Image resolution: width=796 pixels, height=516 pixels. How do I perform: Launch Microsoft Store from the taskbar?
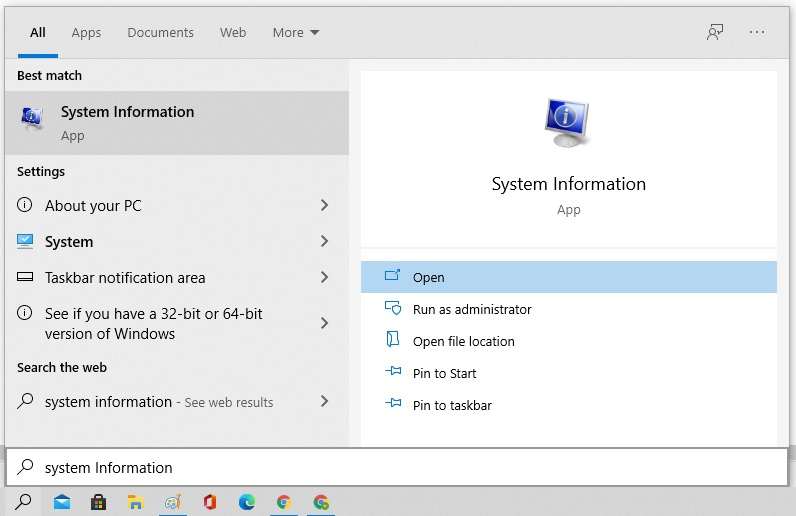pos(98,502)
